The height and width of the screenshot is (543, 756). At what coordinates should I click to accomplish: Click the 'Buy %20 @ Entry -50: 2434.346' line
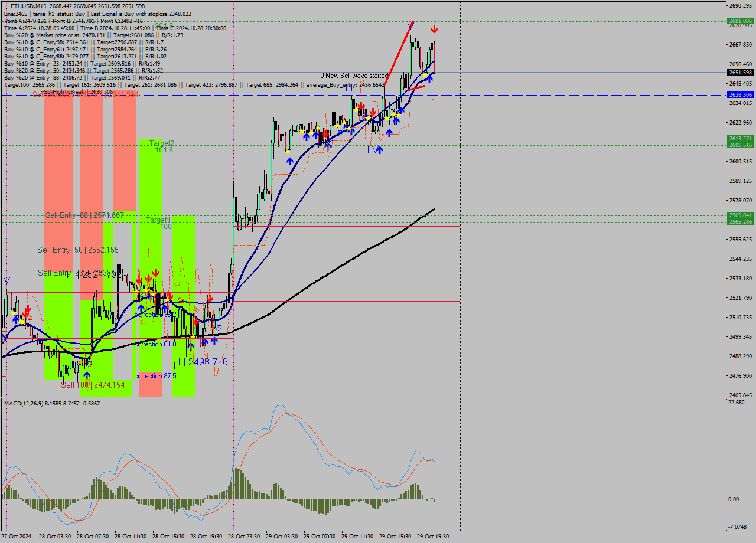pyautogui.click(x=83, y=70)
